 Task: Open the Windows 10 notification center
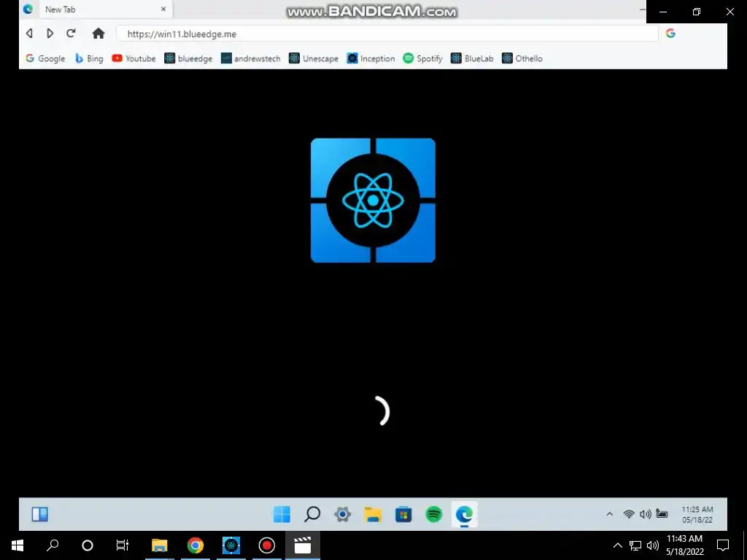[723, 545]
